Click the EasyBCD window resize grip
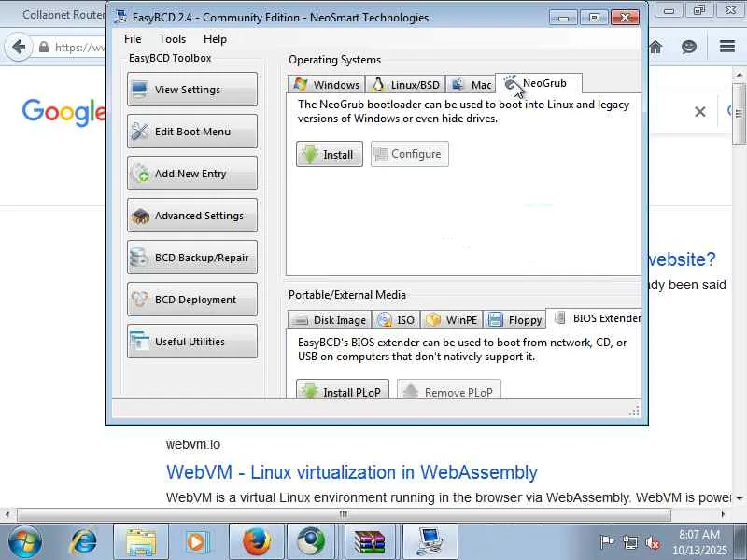The image size is (747, 560). coord(634,412)
